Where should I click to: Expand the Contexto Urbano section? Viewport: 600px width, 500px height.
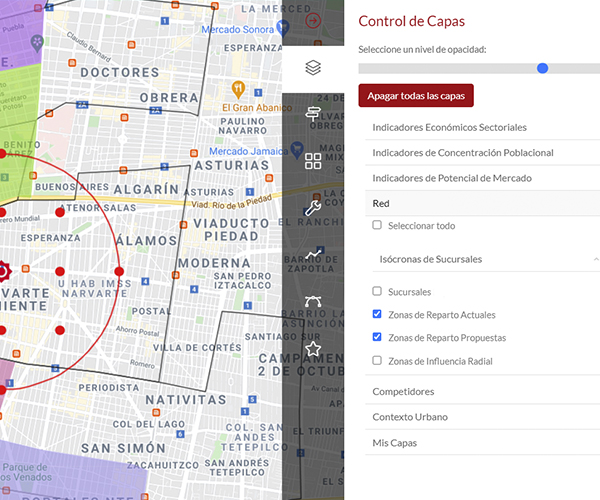(483, 417)
